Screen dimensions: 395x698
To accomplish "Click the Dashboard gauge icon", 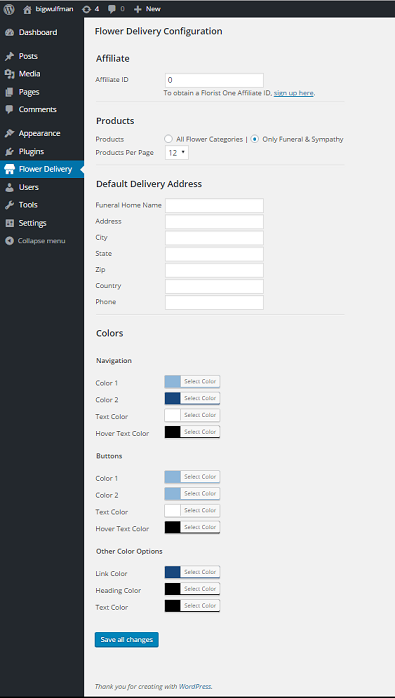I will [9, 32].
